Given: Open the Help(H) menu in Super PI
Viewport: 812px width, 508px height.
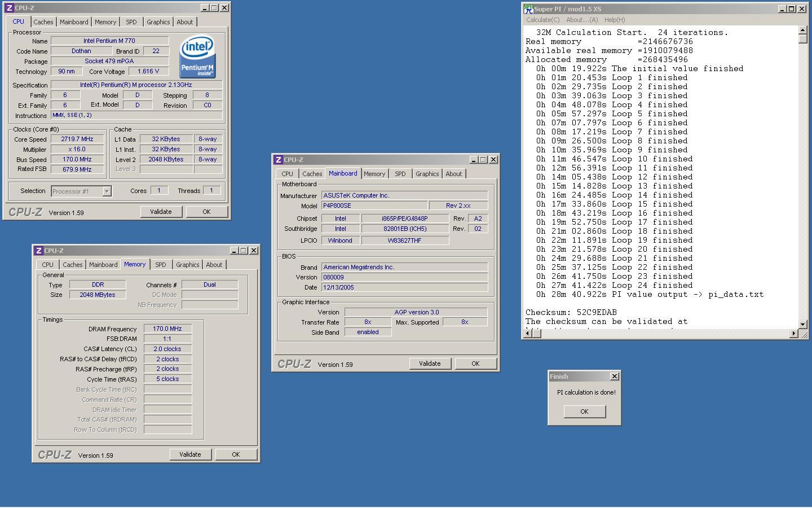Looking at the screenshot, I should pyautogui.click(x=615, y=20).
